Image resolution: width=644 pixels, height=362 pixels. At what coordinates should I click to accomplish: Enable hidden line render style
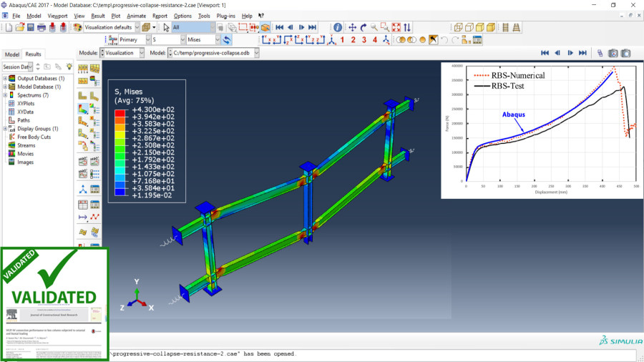point(469,27)
